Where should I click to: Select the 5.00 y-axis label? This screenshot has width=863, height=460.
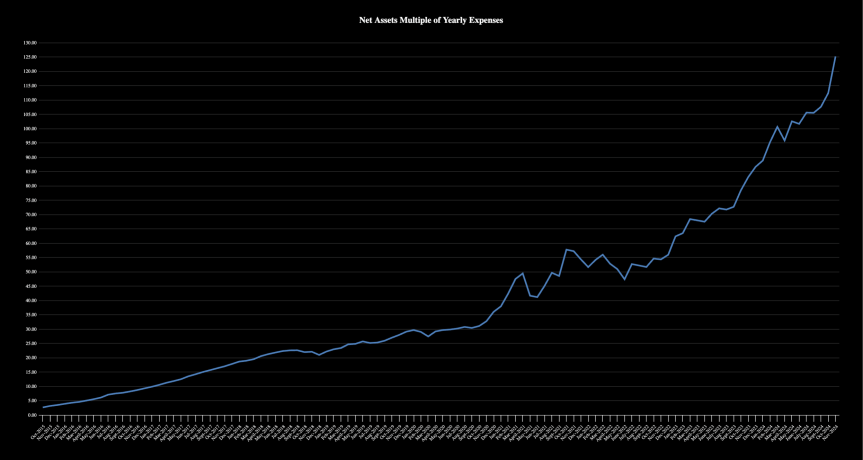[31, 401]
